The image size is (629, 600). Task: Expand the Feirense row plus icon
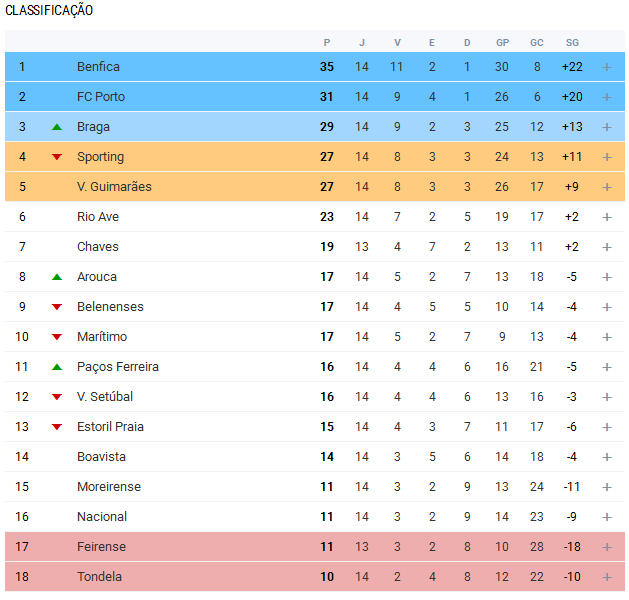[x=606, y=547]
